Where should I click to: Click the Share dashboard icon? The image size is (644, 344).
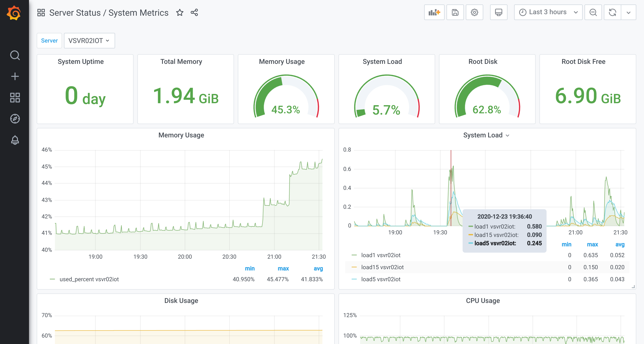(x=194, y=13)
